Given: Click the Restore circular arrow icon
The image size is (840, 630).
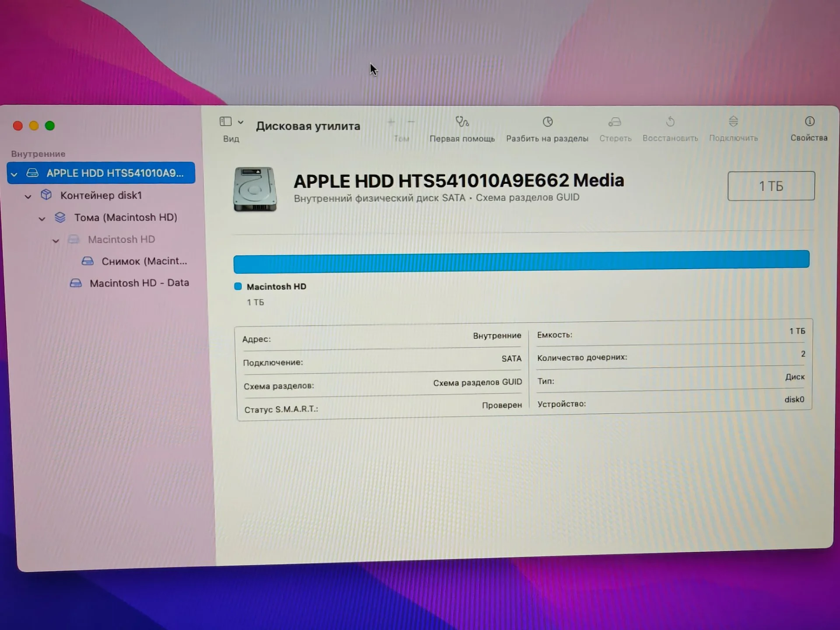Looking at the screenshot, I should coord(670,121).
